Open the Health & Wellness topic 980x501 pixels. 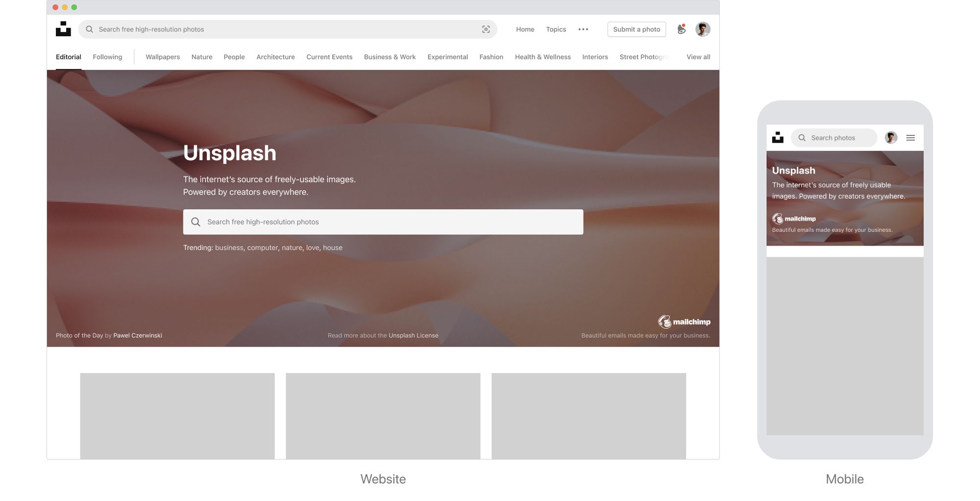[x=543, y=57]
